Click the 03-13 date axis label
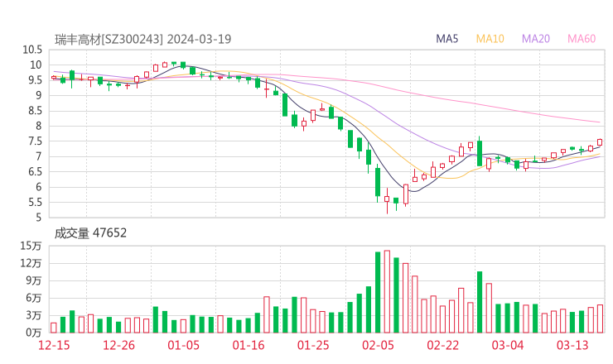Viewport: 613px width, 364px height. click(x=572, y=345)
